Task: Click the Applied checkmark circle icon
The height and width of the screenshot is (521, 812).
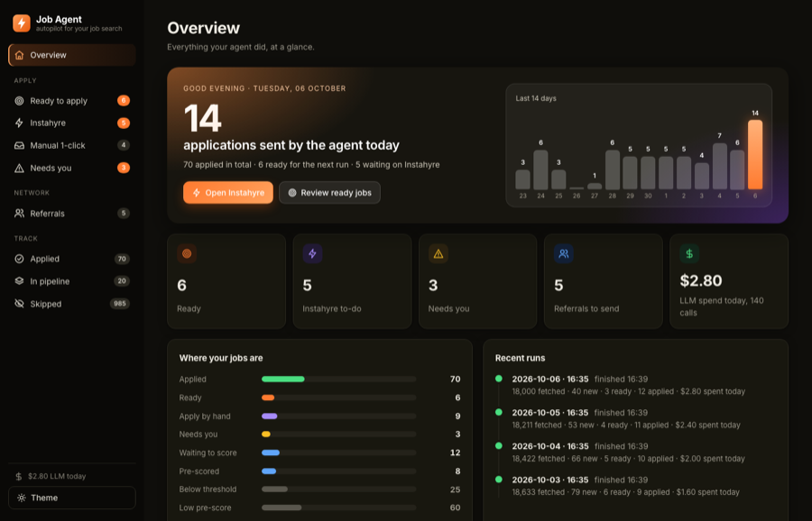Action: tap(19, 259)
